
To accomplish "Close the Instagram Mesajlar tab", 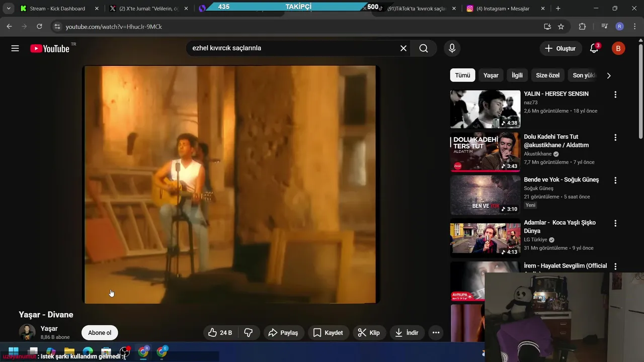I will tap(542, 9).
